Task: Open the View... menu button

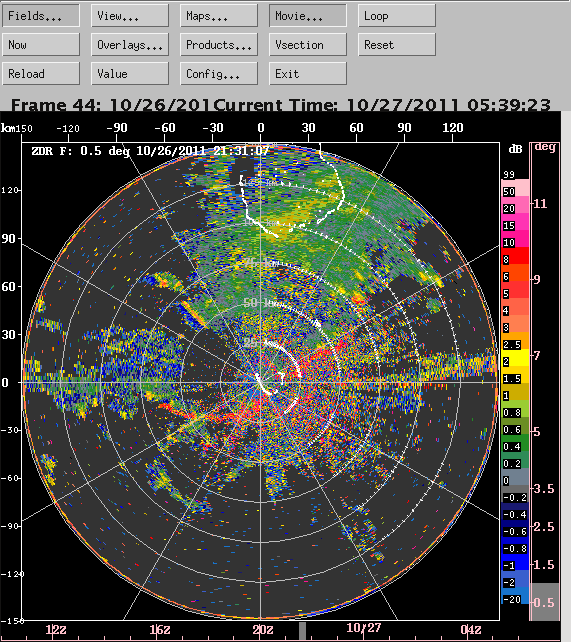Action: coord(130,16)
